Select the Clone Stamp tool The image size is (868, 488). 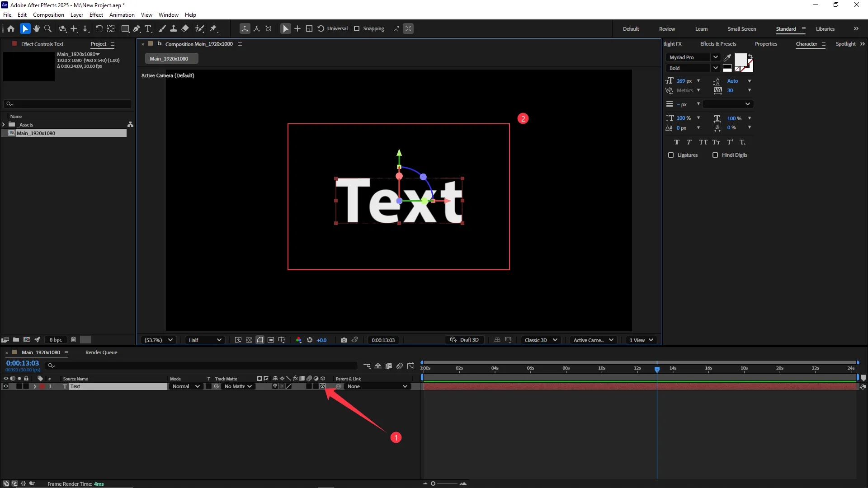point(174,28)
